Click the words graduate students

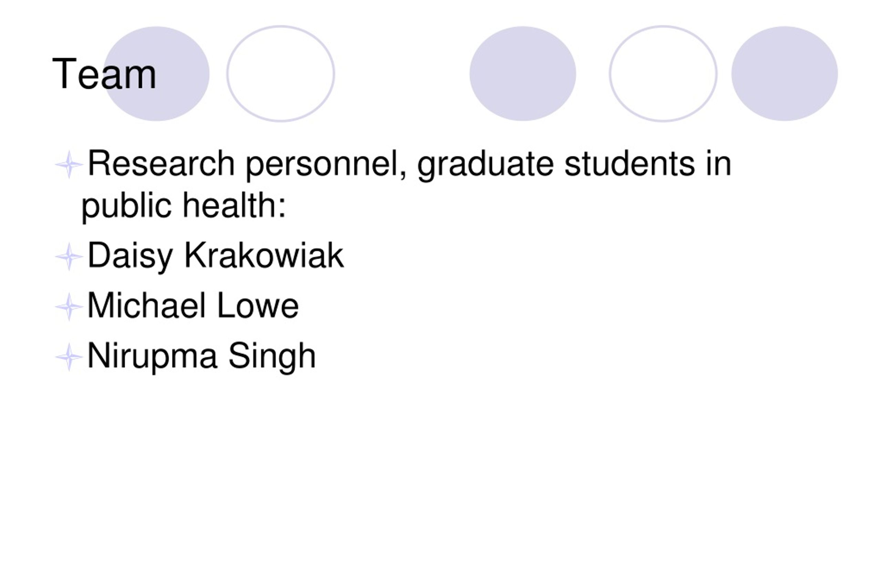[x=556, y=164]
